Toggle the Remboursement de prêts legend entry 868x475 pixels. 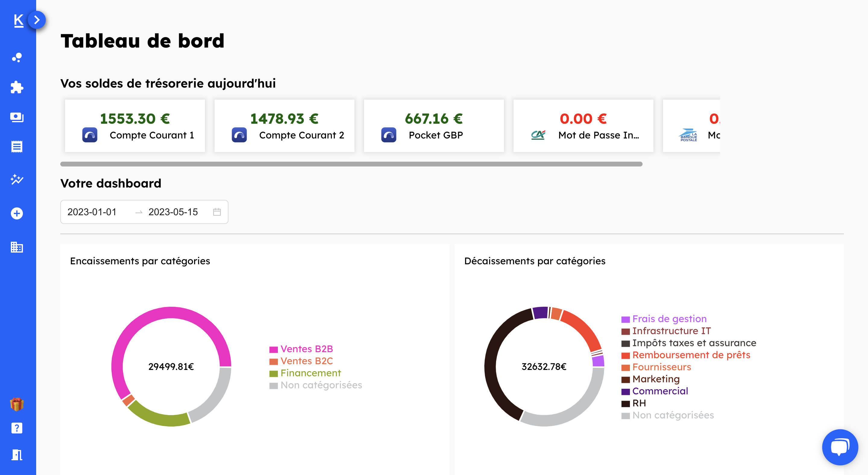(x=691, y=355)
